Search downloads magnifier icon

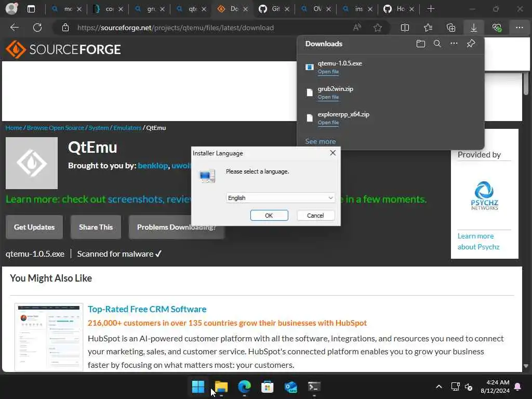pos(437,44)
